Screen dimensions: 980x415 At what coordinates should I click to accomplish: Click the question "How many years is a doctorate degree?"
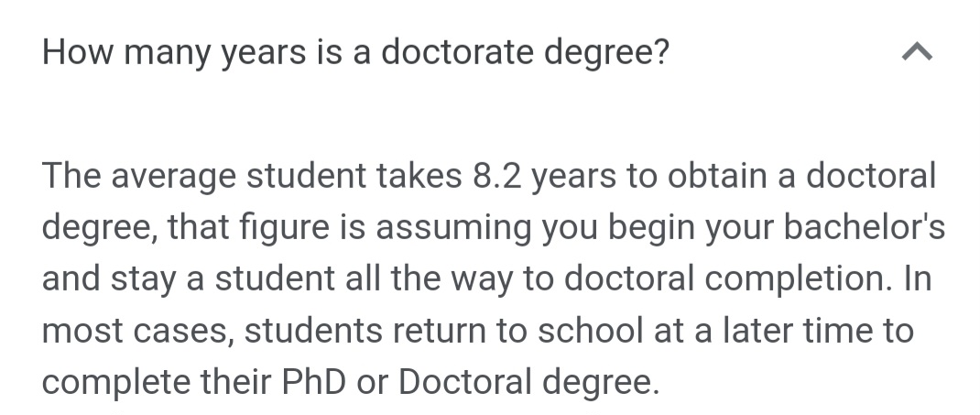point(355,52)
